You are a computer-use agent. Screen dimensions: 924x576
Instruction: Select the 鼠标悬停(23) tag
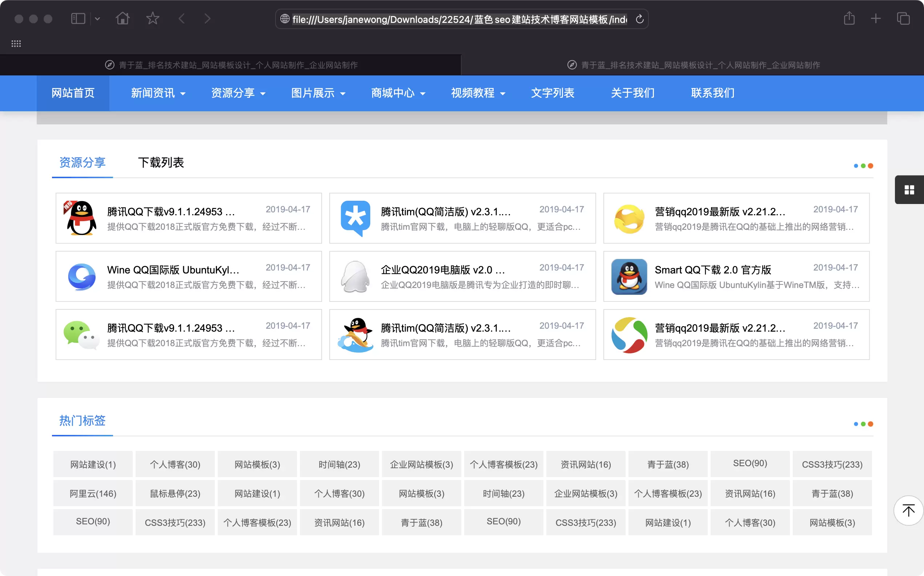[175, 493]
